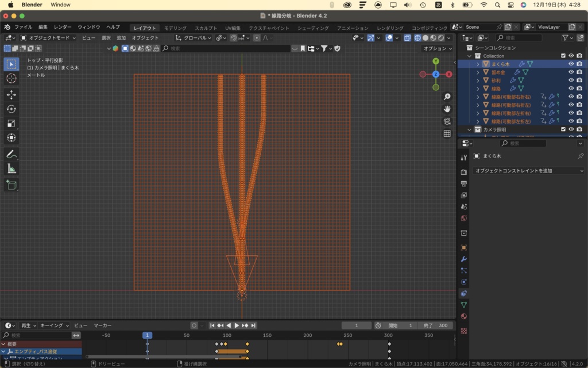The height and width of the screenshot is (368, 588).
Task: Enable the snapping magnet icon
Action: pos(233,38)
